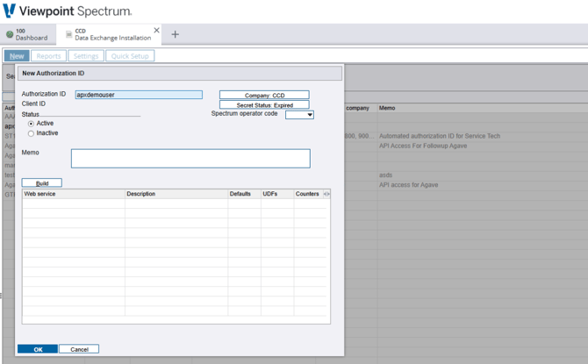Image resolution: width=588 pixels, height=364 pixels.
Task: Select the Inactive status radio button
Action: click(31, 133)
